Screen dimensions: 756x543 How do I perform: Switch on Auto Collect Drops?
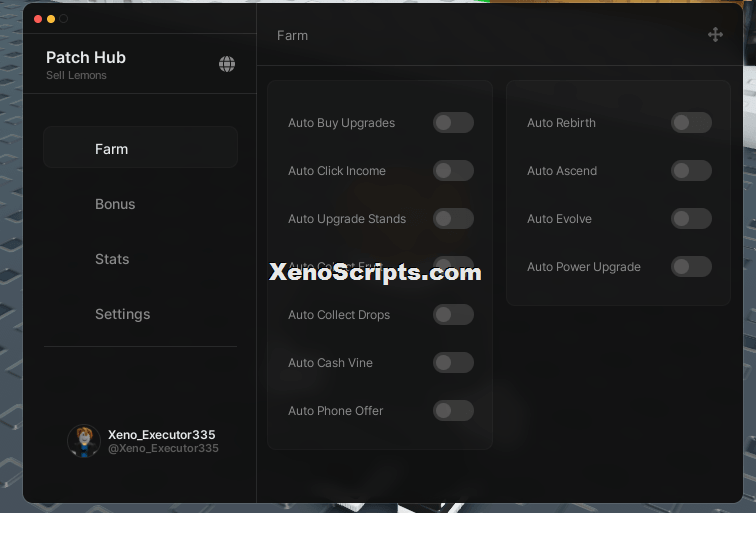453,314
